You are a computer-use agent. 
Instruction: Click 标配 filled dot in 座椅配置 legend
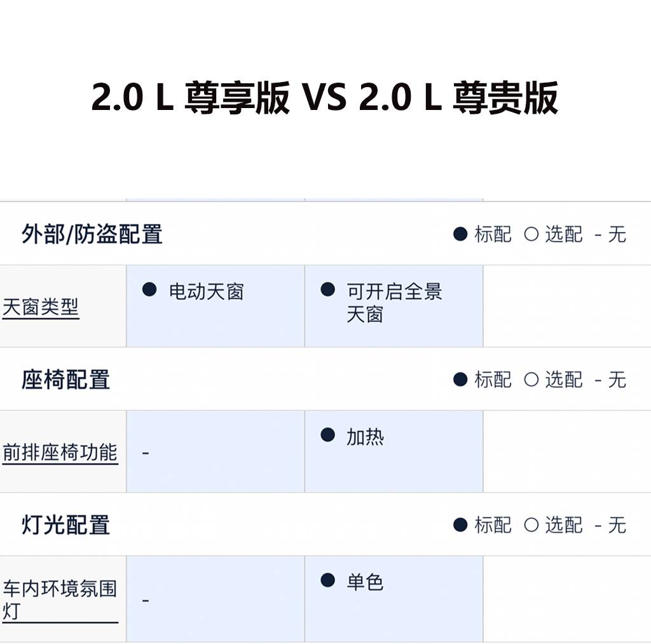point(460,380)
